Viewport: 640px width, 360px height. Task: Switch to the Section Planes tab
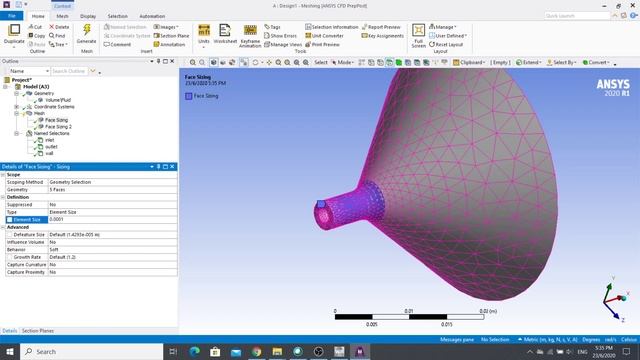(38, 331)
